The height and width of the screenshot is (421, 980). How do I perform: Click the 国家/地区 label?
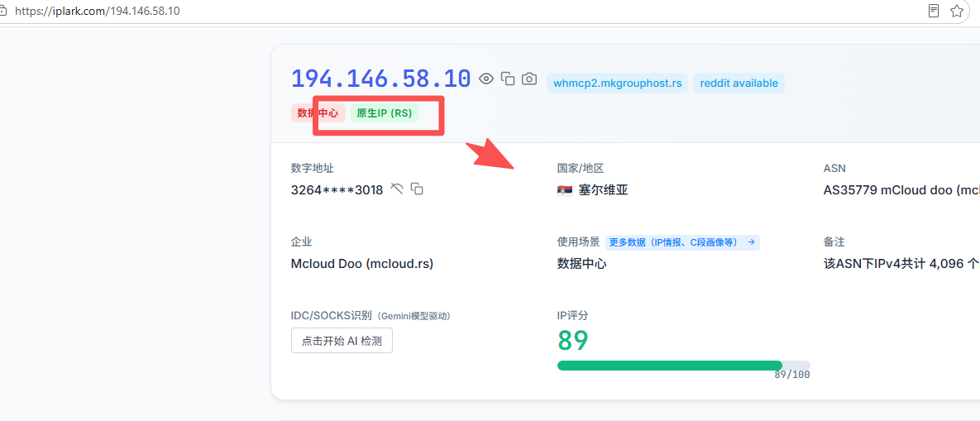coord(580,168)
